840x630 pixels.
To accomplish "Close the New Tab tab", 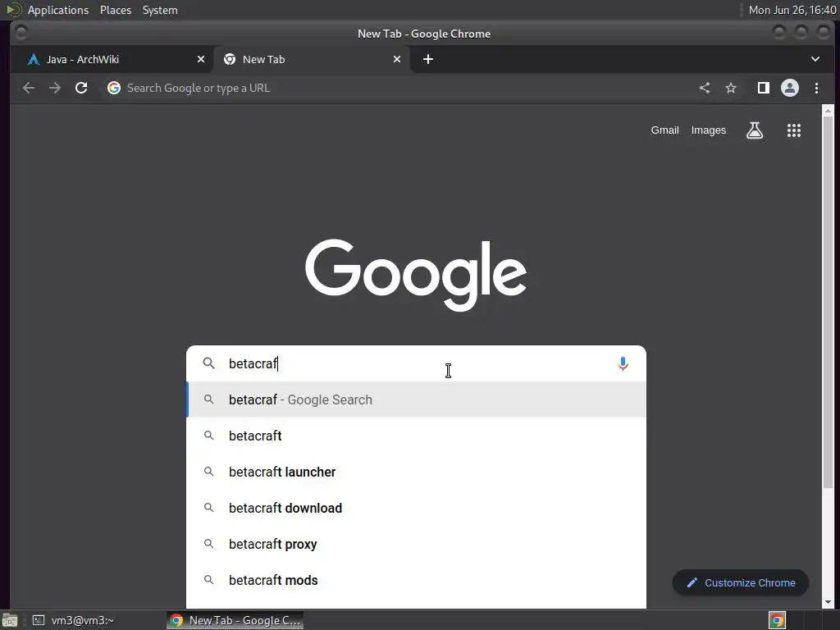I will 397,59.
